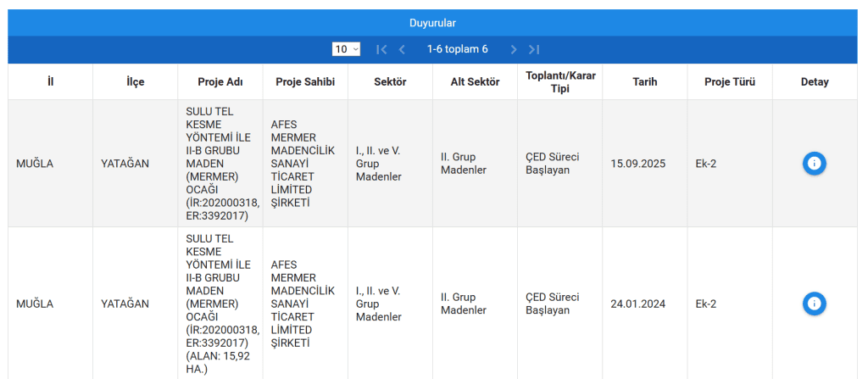Image resolution: width=868 pixels, height=379 pixels.
Task: Click the Tarih column header
Action: (x=645, y=82)
